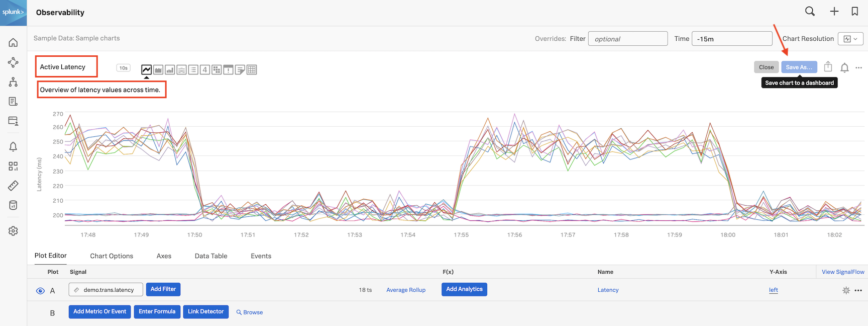Viewport: 868px width, 326px height.
Task: Click the Save As... button
Action: [799, 67]
